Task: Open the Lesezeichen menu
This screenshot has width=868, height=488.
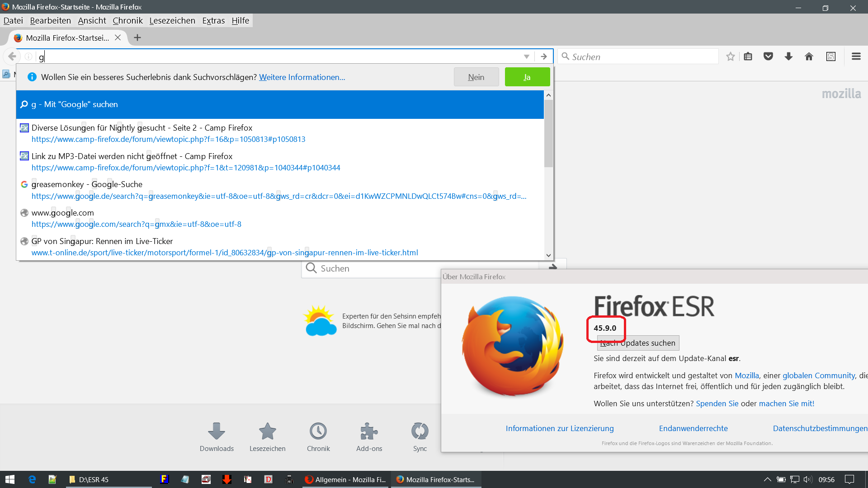Action: [x=172, y=21]
